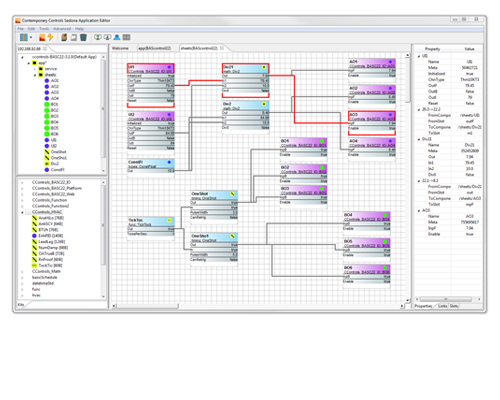The width and height of the screenshot is (500, 400).
Task: Open the layout panels toolbar icon
Action: 23,37
